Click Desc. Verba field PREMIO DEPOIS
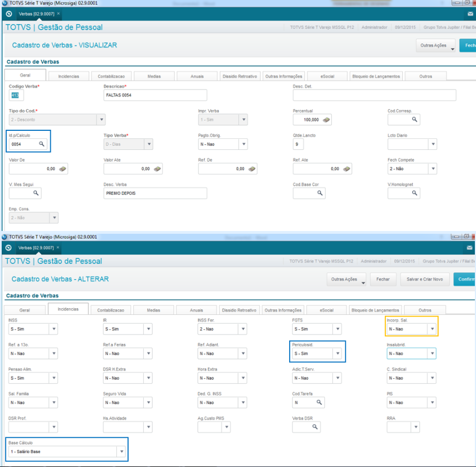This screenshot has height=467, width=476. click(155, 193)
